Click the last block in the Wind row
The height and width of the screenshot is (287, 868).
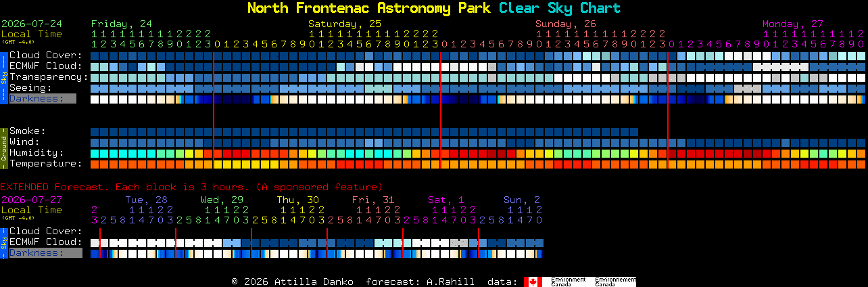tap(861, 142)
